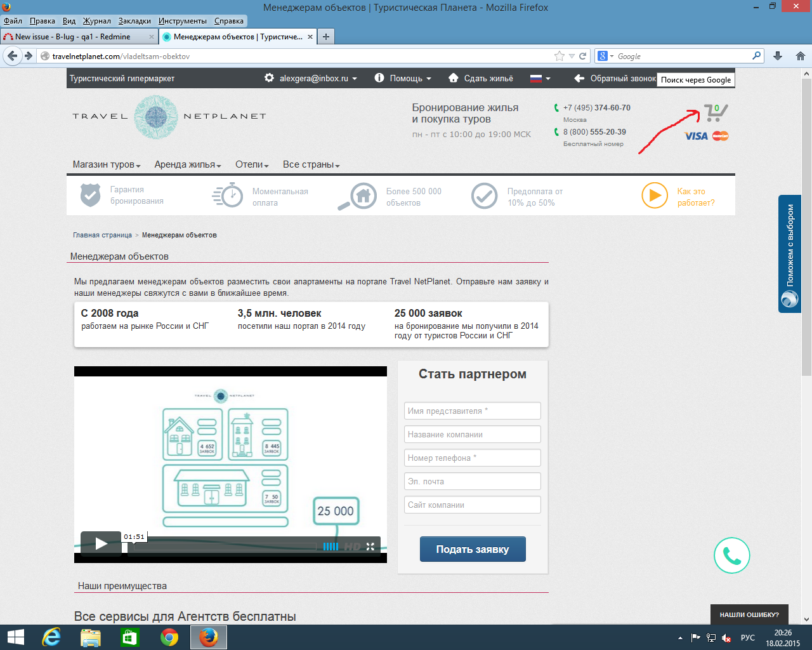The image size is (812, 650).
Task: Open the shopping cart icon
Action: point(715,114)
